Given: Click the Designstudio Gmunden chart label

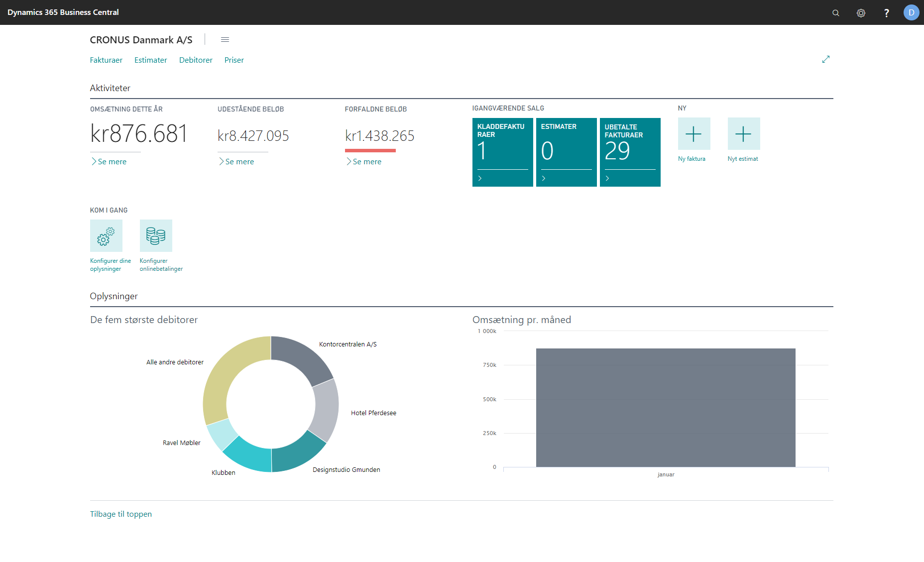Looking at the screenshot, I should point(346,470).
